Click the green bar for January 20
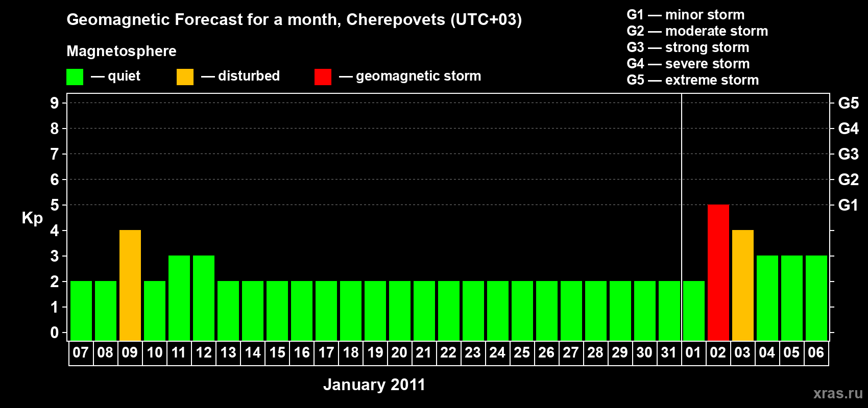 point(400,311)
